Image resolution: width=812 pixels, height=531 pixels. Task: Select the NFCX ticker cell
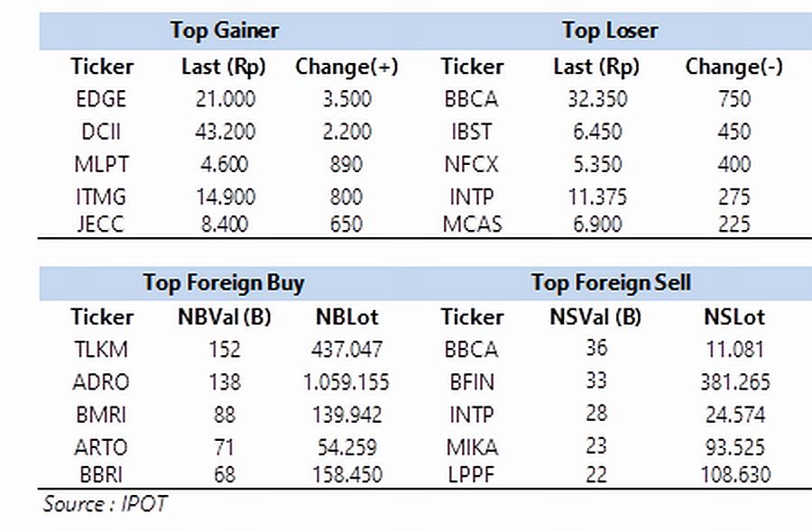click(471, 164)
